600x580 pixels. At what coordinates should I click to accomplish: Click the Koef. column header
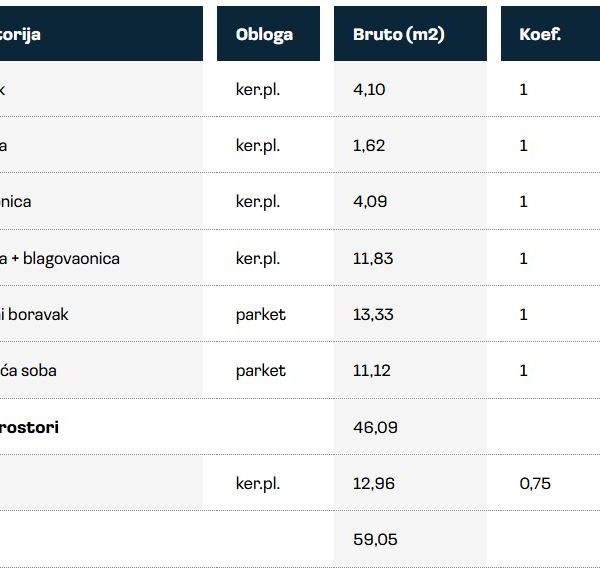pyautogui.click(x=540, y=34)
